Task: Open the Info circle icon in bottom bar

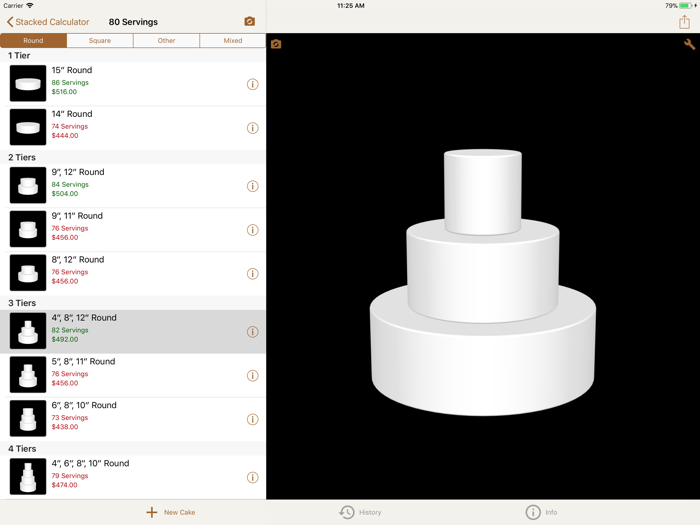Action: 533,512
